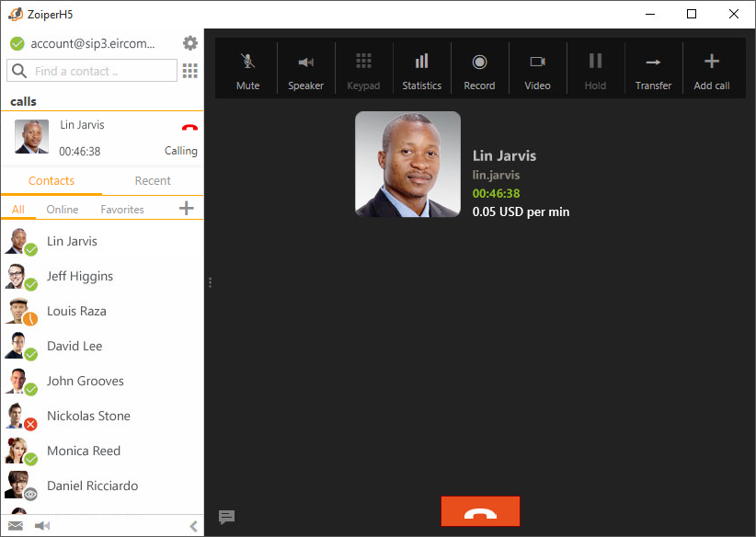Open the dialpad grid next to search
The image size is (756, 537).
click(x=190, y=71)
